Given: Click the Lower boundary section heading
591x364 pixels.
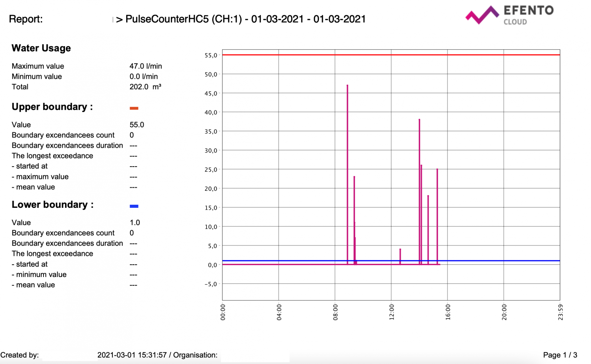Looking at the screenshot, I should pyautogui.click(x=52, y=205).
